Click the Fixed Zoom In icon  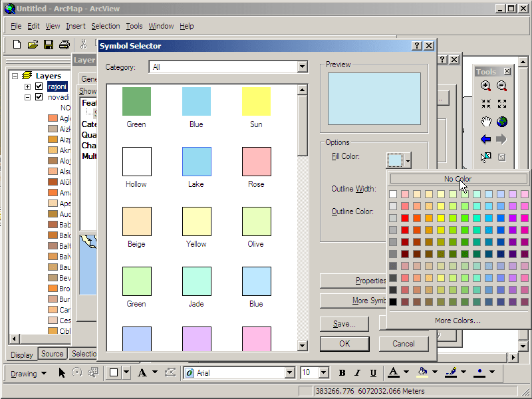486,104
